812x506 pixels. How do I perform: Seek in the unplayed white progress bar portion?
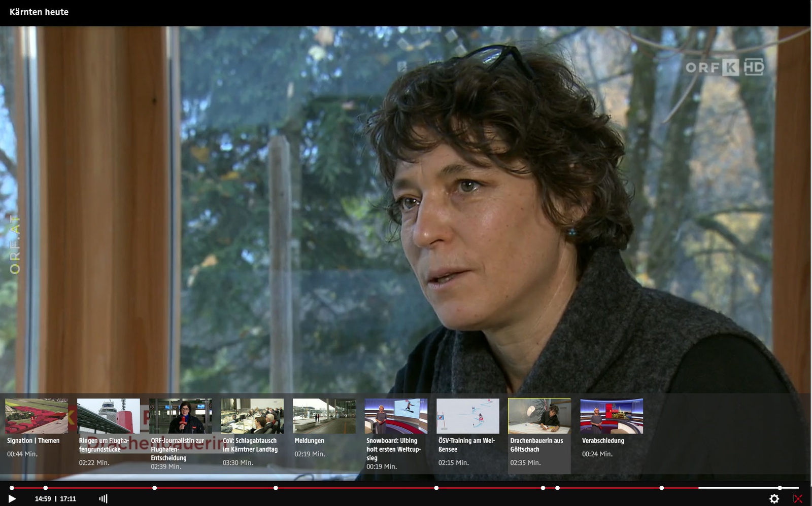tap(736, 488)
